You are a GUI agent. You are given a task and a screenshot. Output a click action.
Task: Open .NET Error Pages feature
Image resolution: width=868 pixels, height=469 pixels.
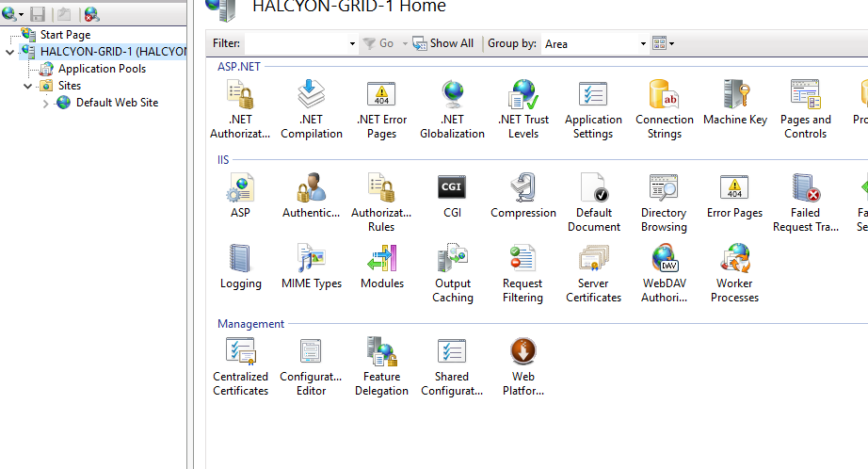[381, 109]
